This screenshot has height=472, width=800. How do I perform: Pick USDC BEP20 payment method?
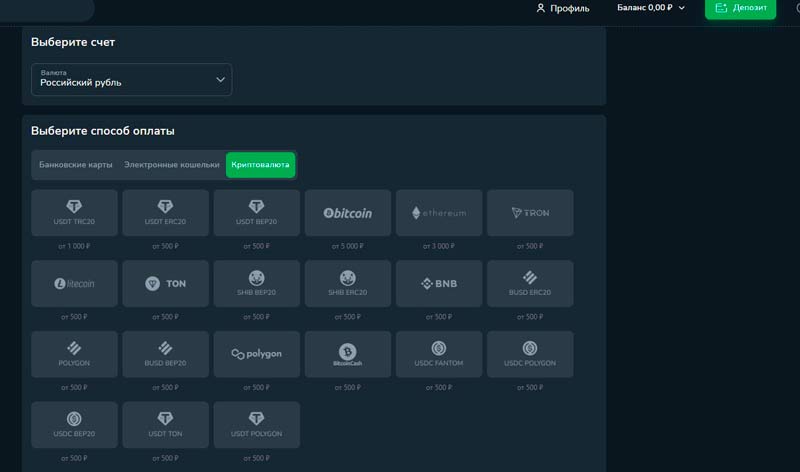74,425
